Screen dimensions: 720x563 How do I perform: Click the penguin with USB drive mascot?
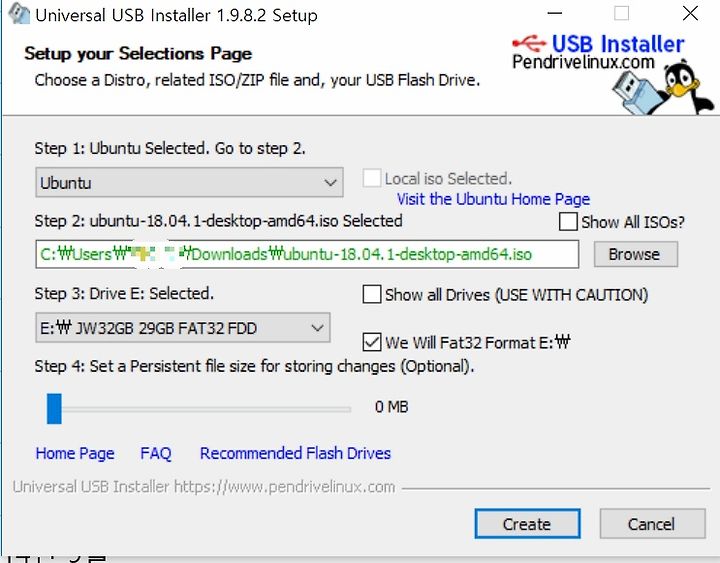[663, 88]
